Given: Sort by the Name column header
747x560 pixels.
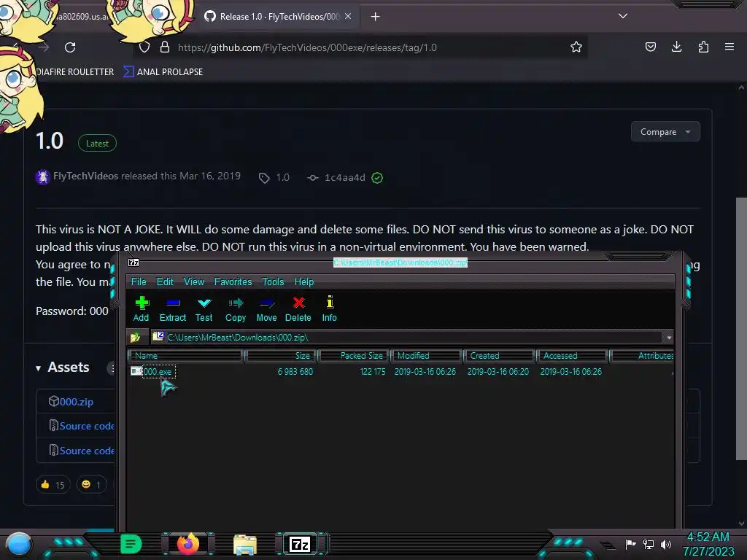Looking at the screenshot, I should (186, 356).
